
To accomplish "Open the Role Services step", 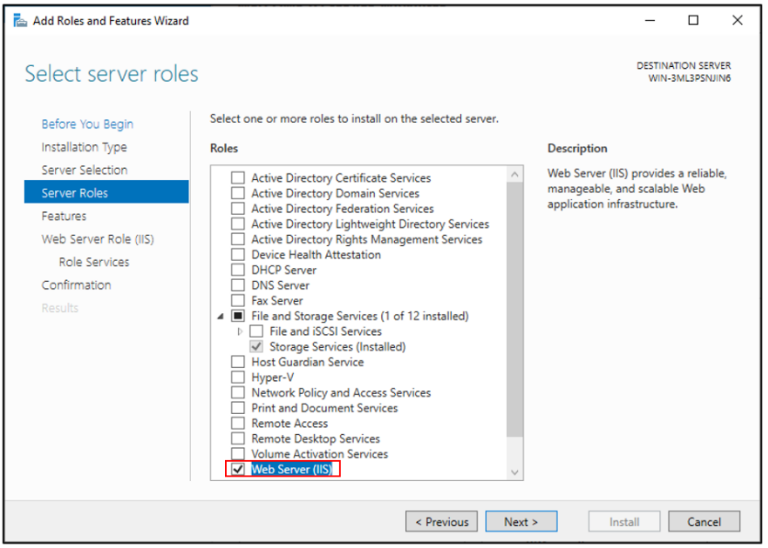I will (94, 262).
